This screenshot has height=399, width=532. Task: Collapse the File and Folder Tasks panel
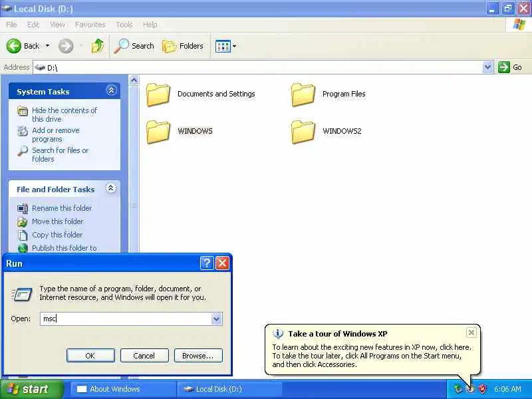click(x=111, y=188)
